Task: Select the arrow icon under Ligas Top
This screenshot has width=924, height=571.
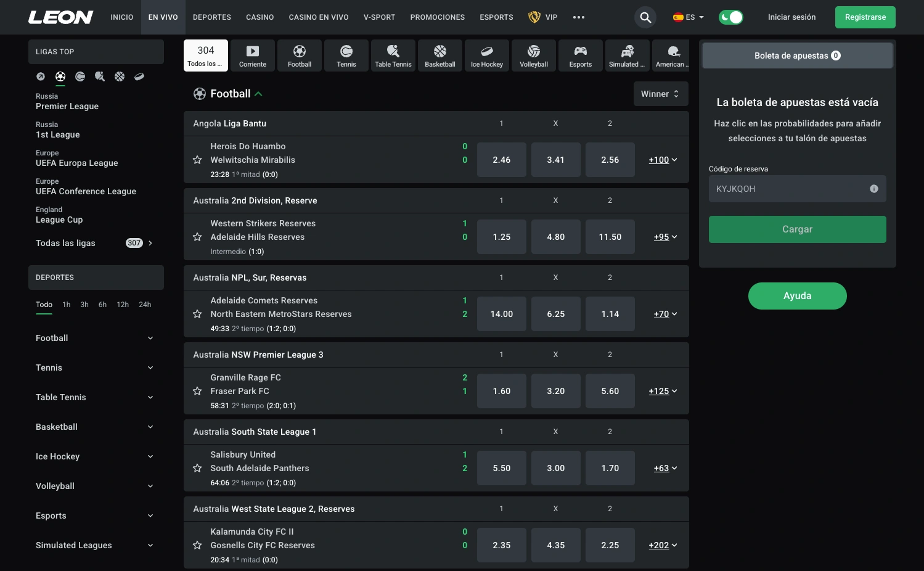Action: (41, 76)
